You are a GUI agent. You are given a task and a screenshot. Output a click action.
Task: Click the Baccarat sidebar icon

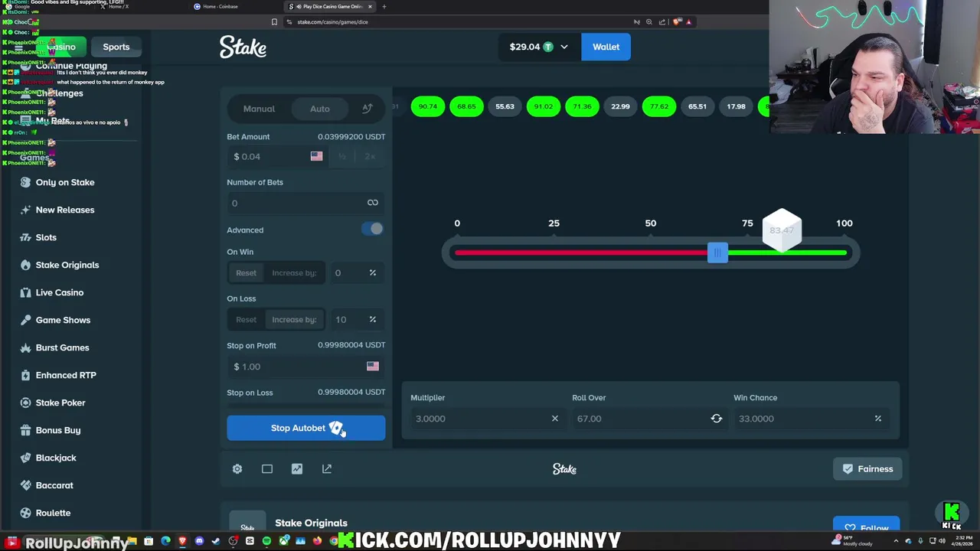[25, 485]
